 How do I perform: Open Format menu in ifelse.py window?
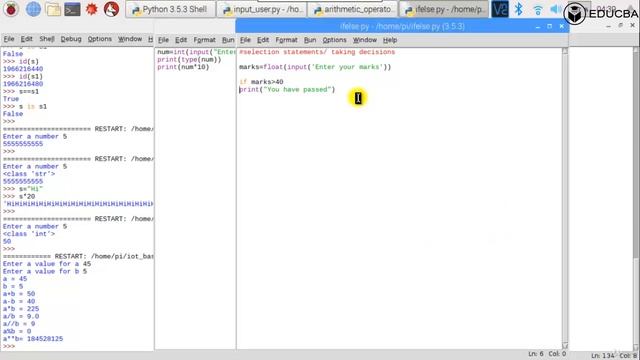pyautogui.click(x=286, y=40)
